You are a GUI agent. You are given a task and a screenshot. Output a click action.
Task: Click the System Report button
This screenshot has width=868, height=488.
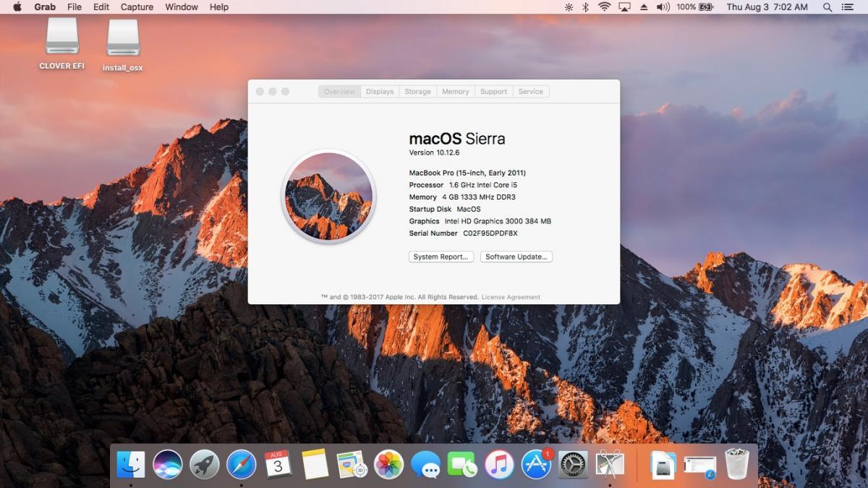pyautogui.click(x=441, y=257)
